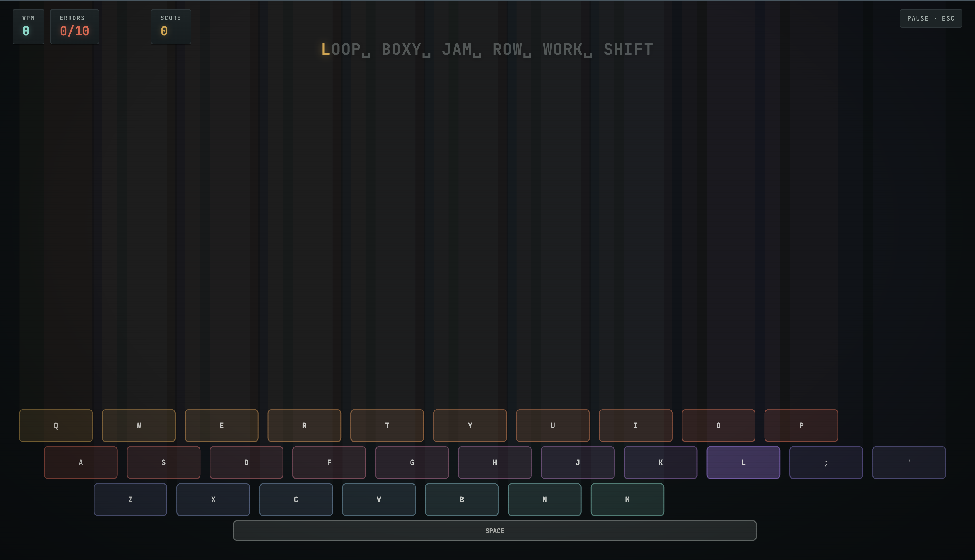
Task: Hit the A key
Action: click(x=81, y=462)
